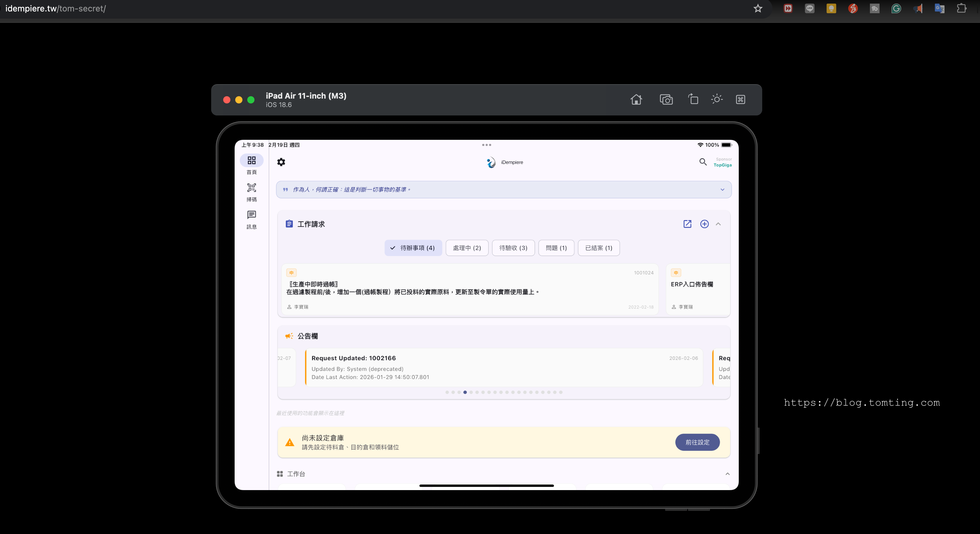Add new work request plus icon
980x534 pixels.
point(704,224)
